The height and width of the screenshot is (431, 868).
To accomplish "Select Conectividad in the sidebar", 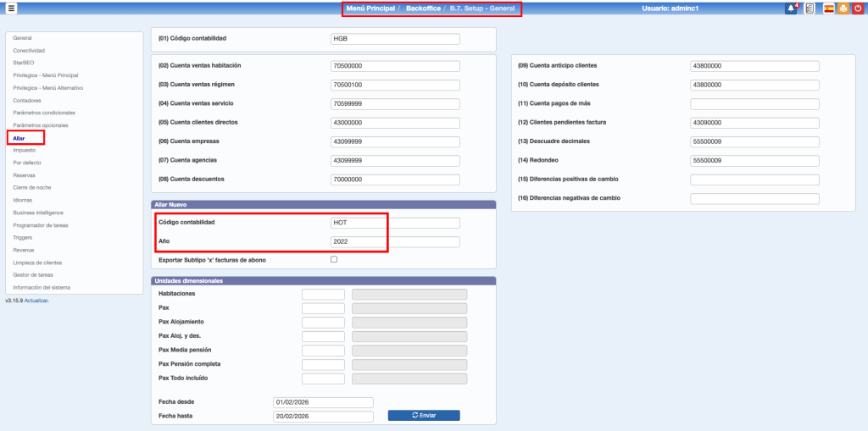I will 29,51.
